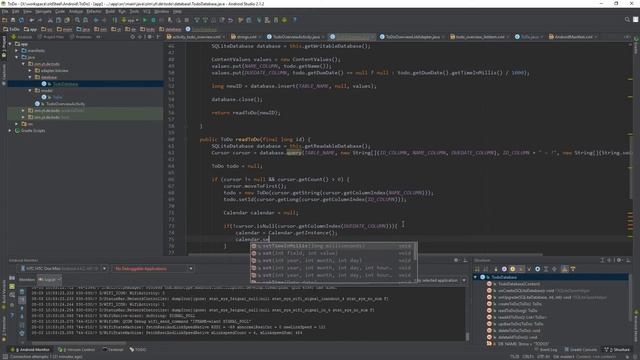Open the TODO tool window button
The width and height of the screenshot is (640, 360).
[x=138, y=350]
